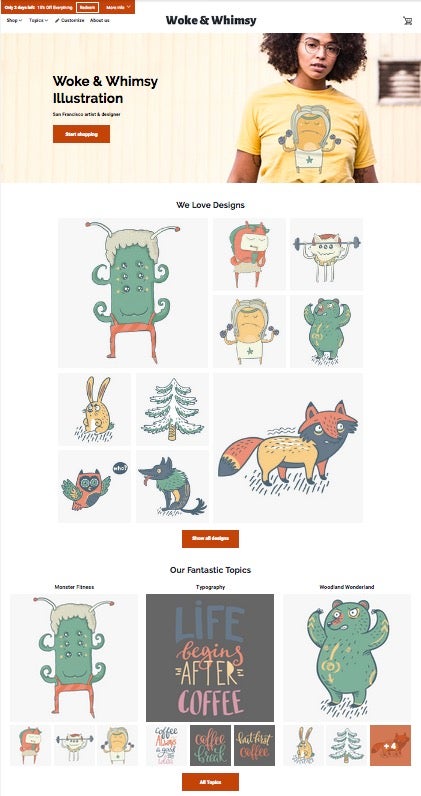Open the About us menu item
The height and width of the screenshot is (796, 421).
tap(100, 20)
